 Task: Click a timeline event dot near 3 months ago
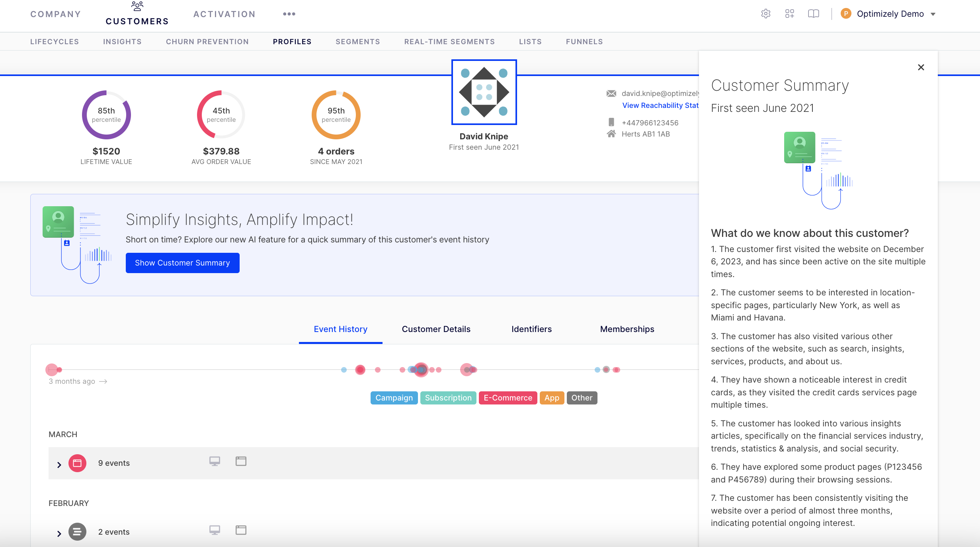[52, 370]
